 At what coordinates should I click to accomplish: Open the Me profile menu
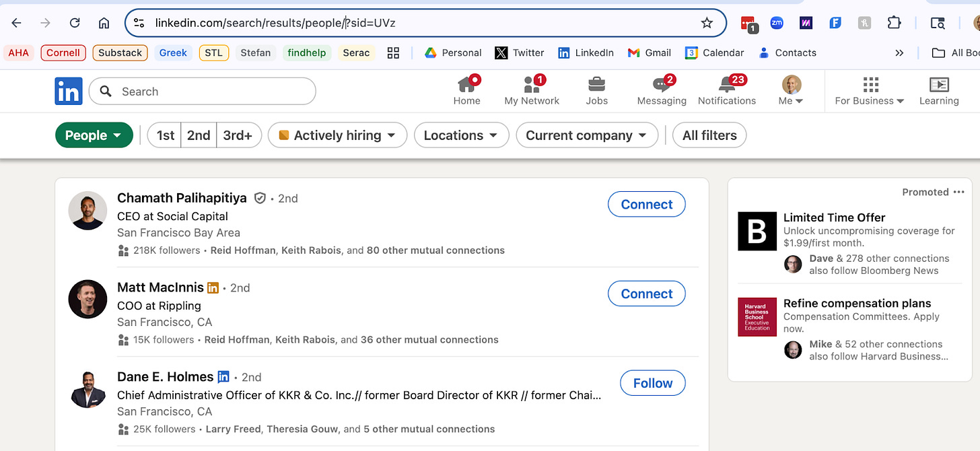tap(791, 91)
